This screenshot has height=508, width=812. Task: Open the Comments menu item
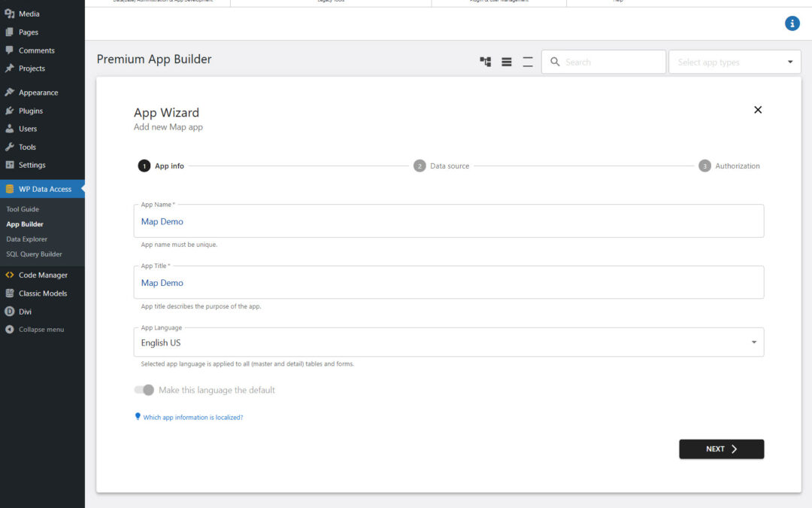coord(36,50)
